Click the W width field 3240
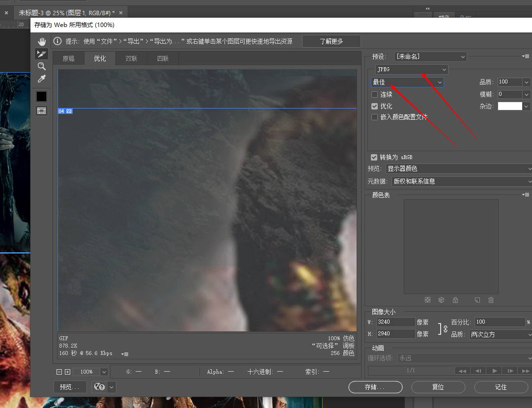This screenshot has width=532, height=408. click(x=395, y=322)
